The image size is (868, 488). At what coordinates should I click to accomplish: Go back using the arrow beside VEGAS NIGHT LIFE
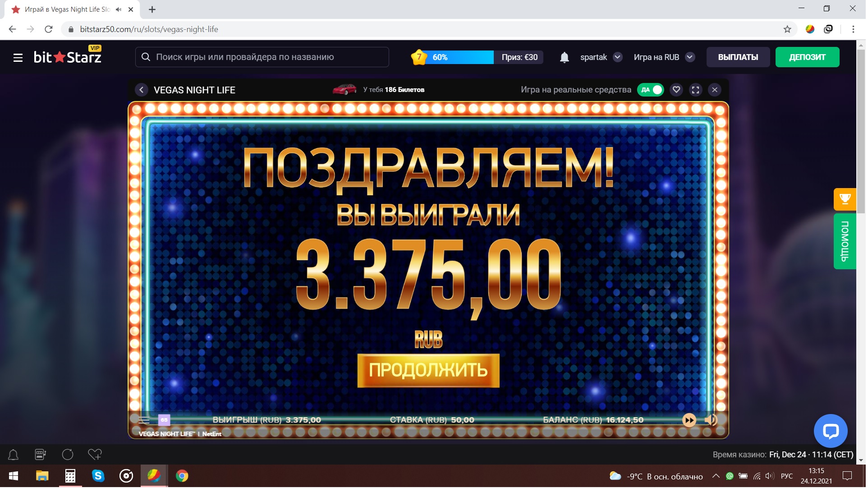[142, 90]
